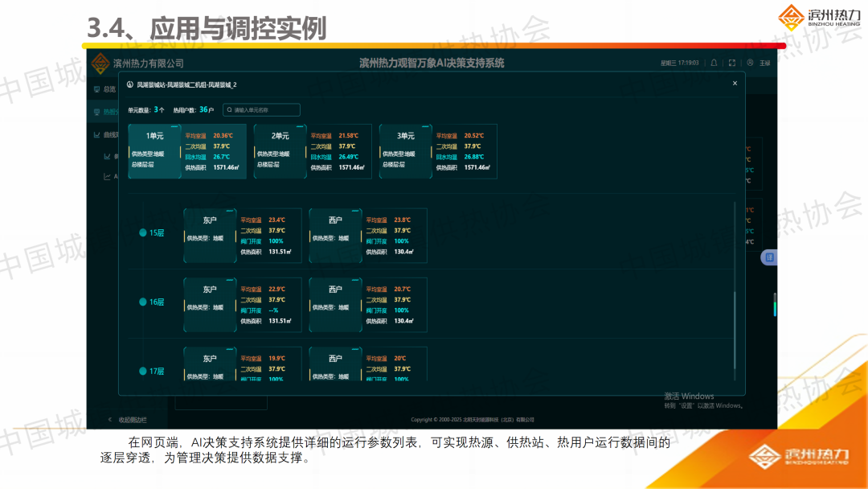This screenshot has height=489, width=868.
Task: Click the 滨州热力 logo in app header
Action: [x=100, y=63]
